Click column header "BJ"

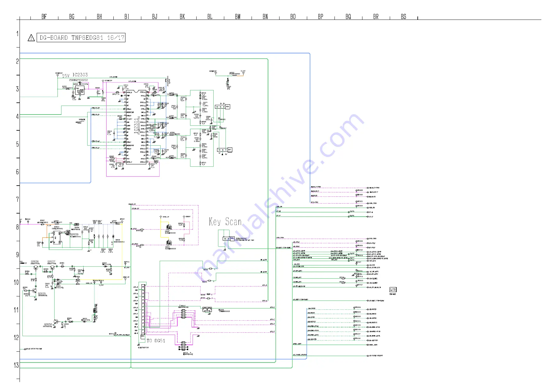(x=155, y=17)
